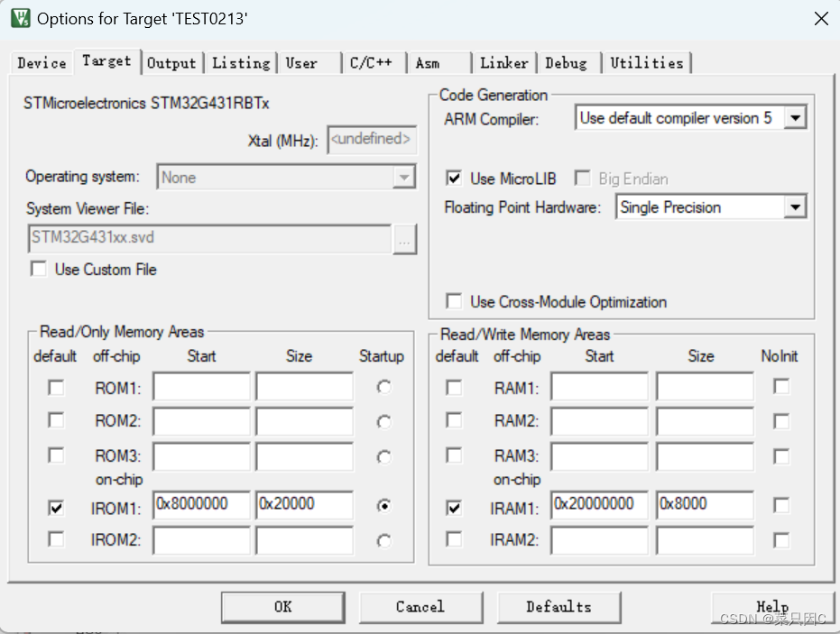Open the Output tab
The image size is (840, 634).
point(171,63)
